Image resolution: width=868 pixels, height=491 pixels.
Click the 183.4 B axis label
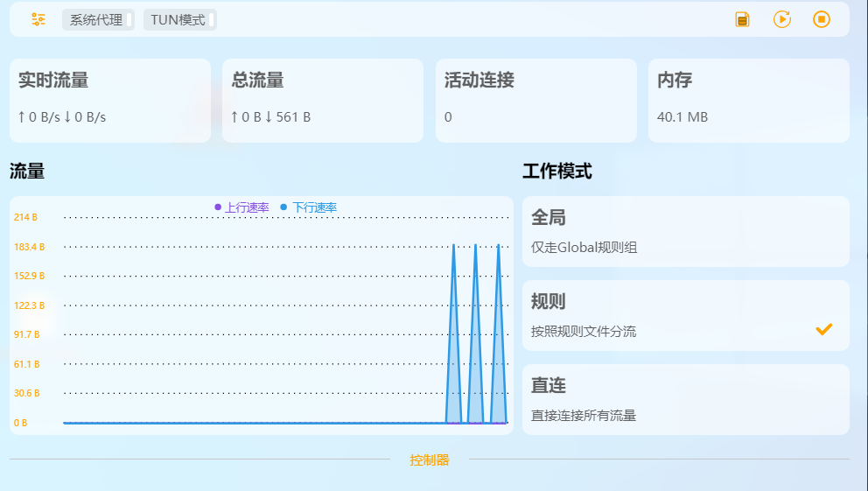click(30, 247)
